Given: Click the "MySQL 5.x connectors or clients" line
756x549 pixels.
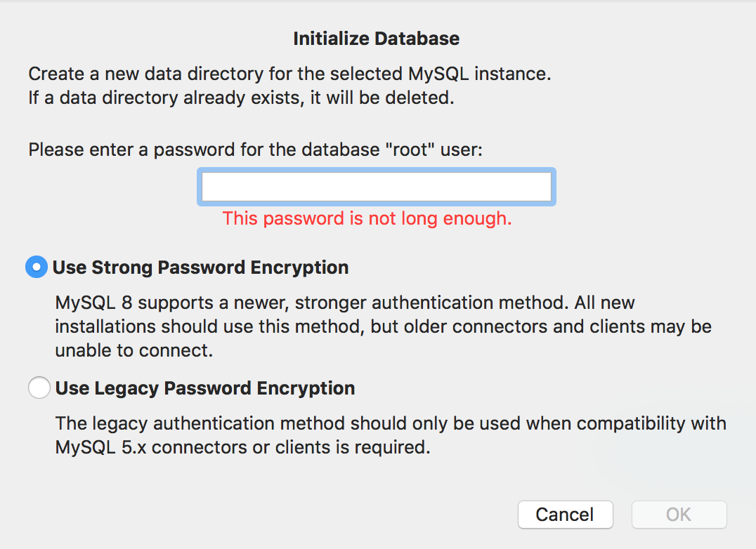Looking at the screenshot, I should coord(242,447).
